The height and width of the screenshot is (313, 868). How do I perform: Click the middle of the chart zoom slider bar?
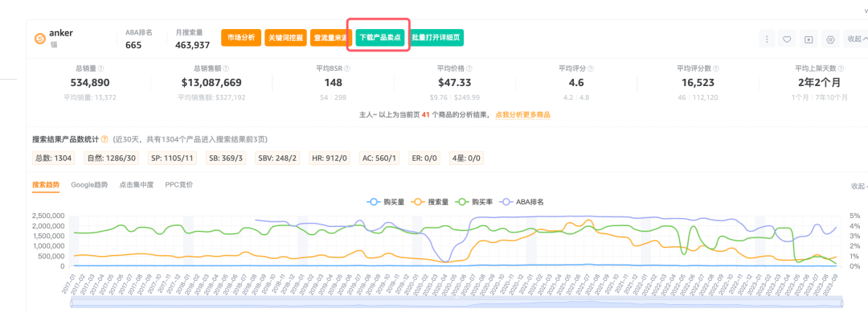pyautogui.click(x=457, y=303)
